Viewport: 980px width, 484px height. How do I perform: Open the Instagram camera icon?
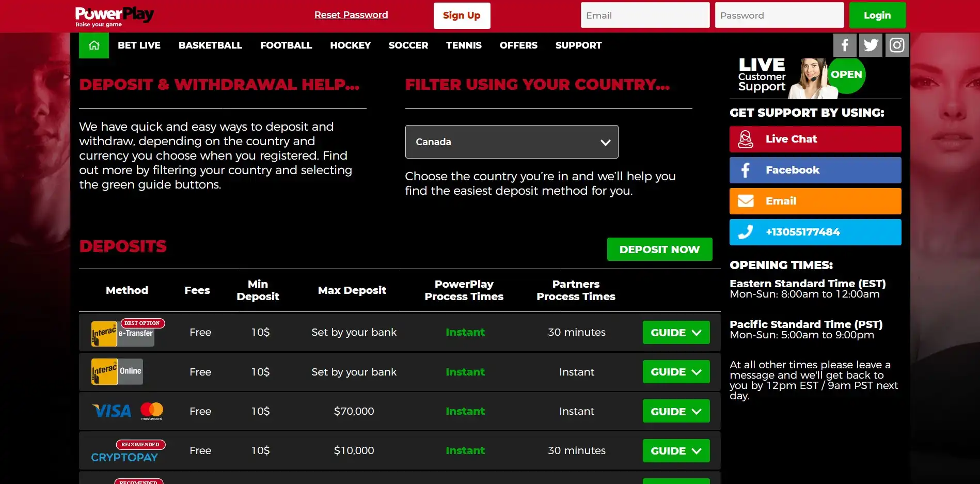pyautogui.click(x=897, y=45)
